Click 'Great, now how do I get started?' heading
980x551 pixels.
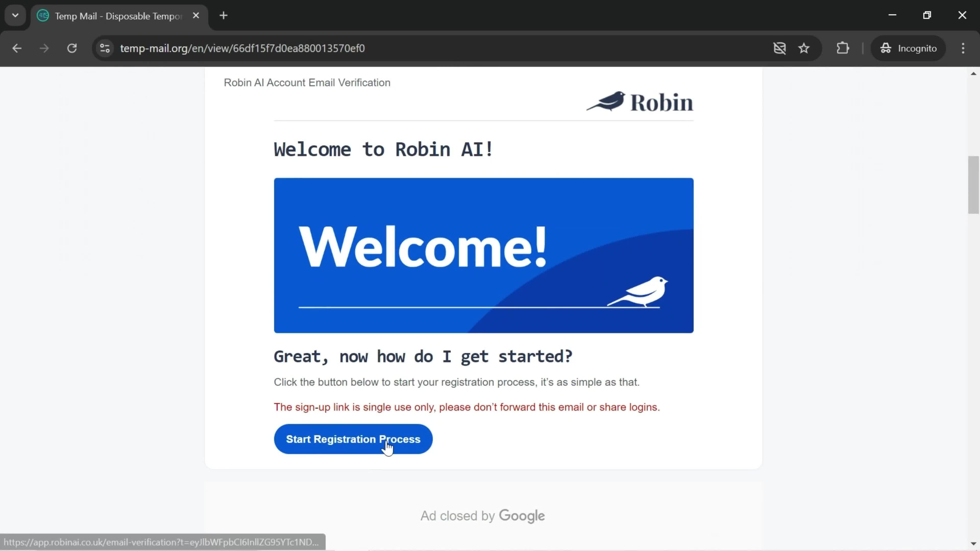coord(423,356)
